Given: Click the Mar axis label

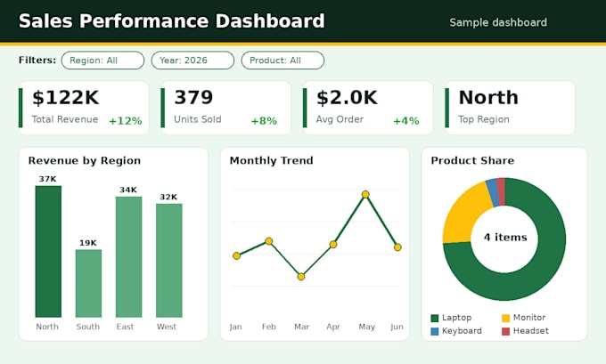Looking at the screenshot, I should [301, 327].
